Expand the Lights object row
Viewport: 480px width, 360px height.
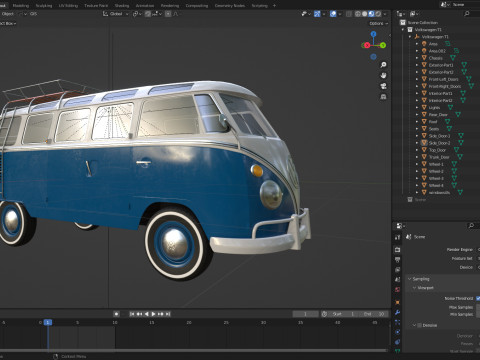417,107
